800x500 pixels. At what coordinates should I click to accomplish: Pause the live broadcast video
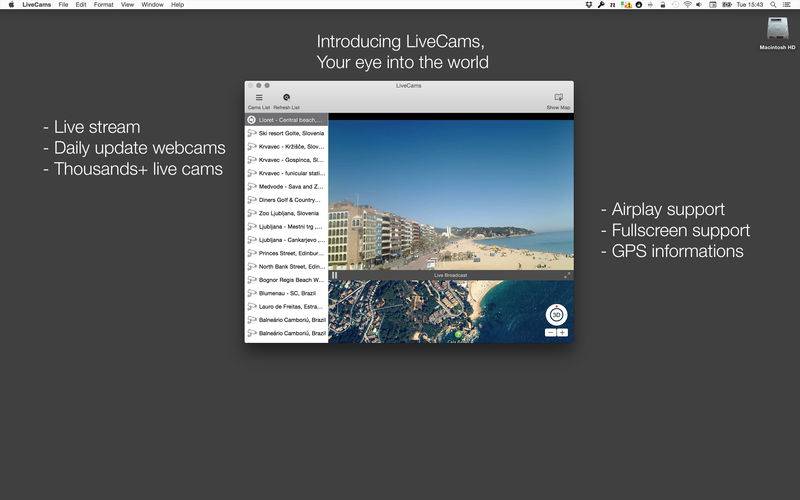335,275
